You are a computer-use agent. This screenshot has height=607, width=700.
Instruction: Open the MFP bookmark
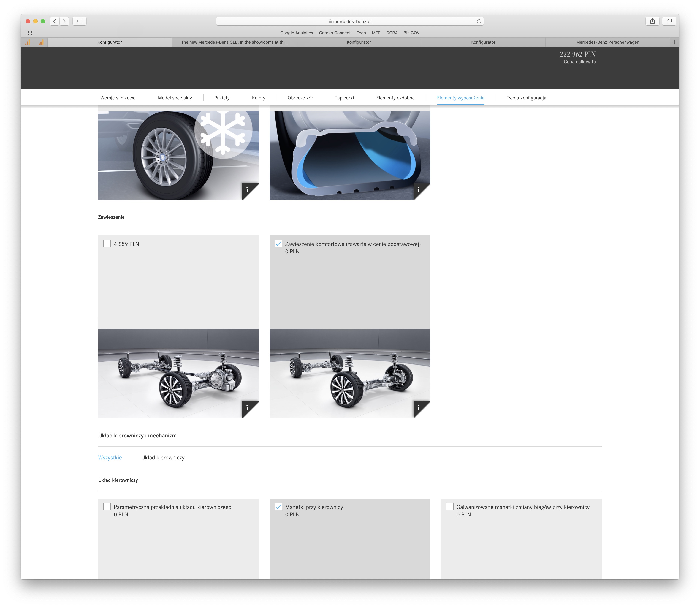coord(376,33)
